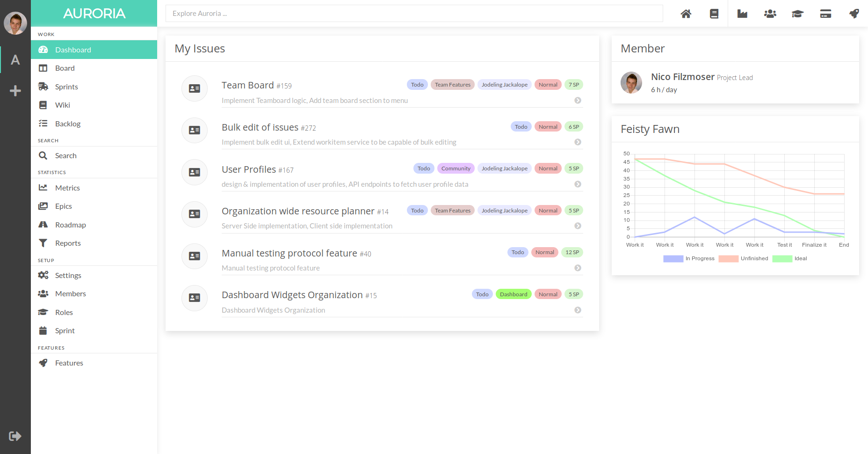Image resolution: width=868 pixels, height=454 pixels.
Task: Open Board in sidebar
Action: pos(94,68)
